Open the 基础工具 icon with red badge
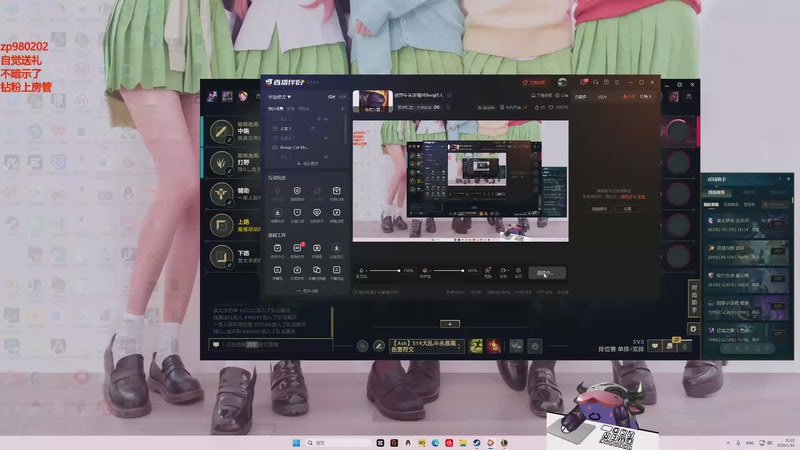 tap(297, 249)
